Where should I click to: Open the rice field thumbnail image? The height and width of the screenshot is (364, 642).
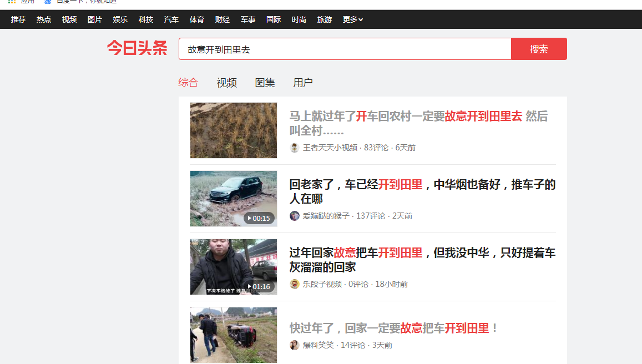point(234,130)
